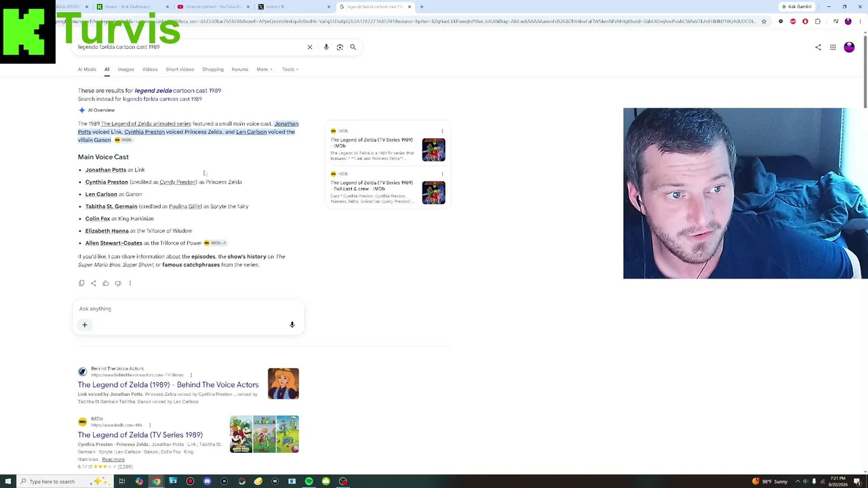Open the Windows Start menu
The image size is (868, 488).
8,481
